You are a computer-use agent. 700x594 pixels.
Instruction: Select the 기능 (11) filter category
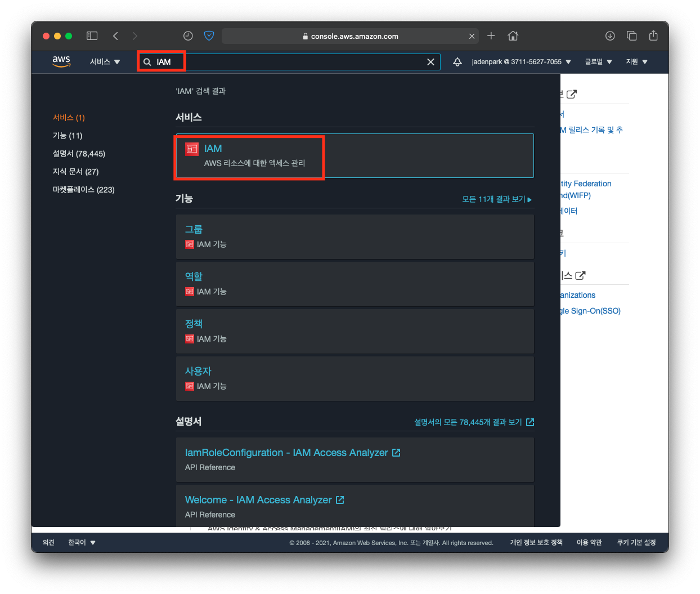click(68, 136)
